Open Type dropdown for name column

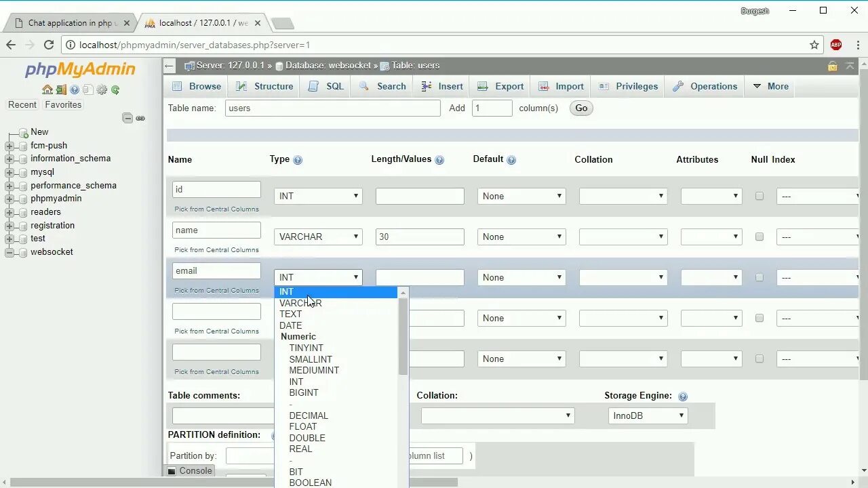318,237
